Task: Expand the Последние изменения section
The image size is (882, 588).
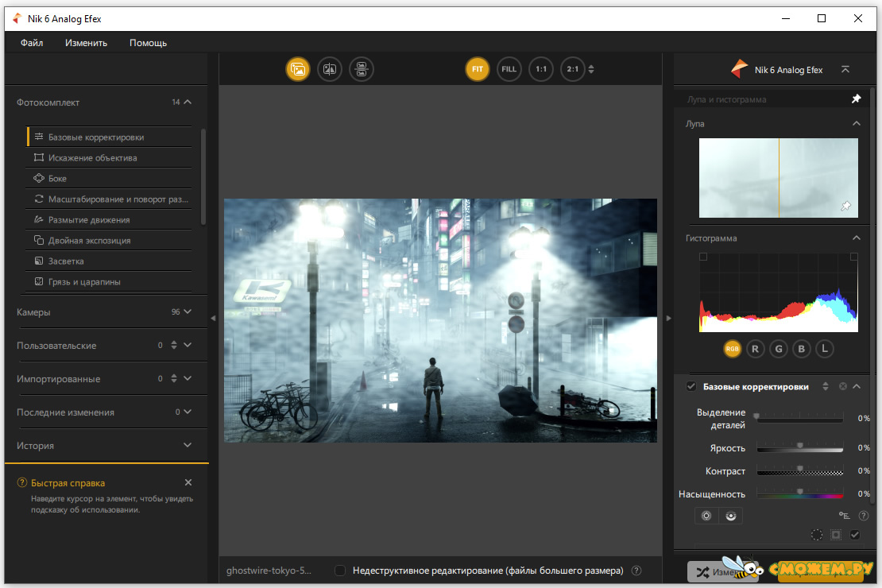Action: 188,412
